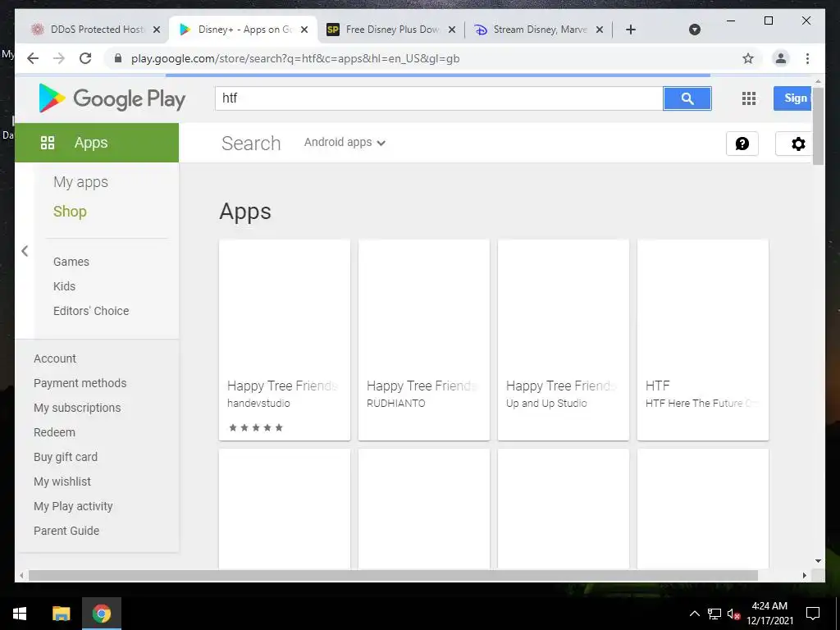Open Payment methods link
This screenshot has height=630, width=840.
pos(80,384)
